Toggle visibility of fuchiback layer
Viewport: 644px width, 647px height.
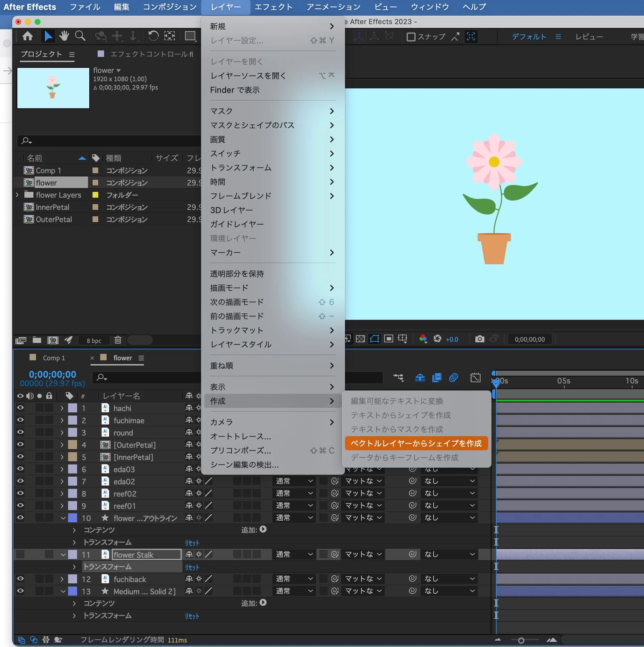coord(21,579)
